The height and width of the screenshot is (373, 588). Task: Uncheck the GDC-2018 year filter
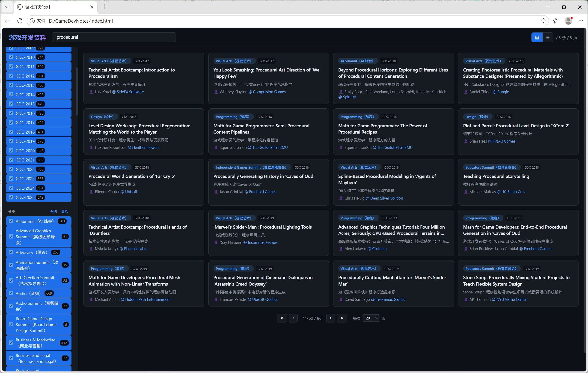[11, 132]
